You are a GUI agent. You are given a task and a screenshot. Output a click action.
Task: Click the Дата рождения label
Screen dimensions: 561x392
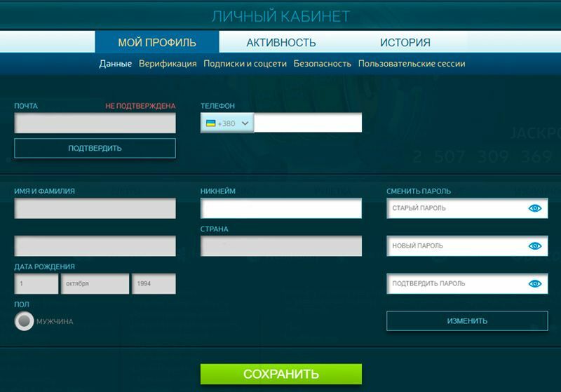pos(44,266)
